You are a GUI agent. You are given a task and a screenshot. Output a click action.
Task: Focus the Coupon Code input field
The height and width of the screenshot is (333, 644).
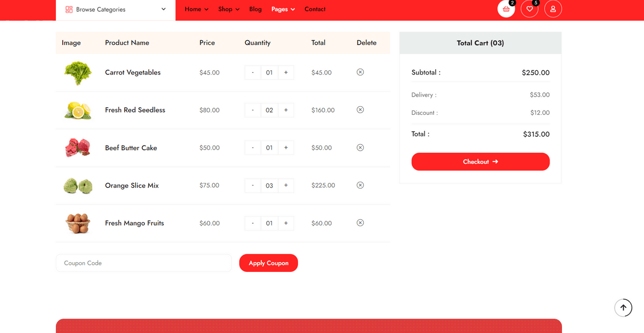143,263
